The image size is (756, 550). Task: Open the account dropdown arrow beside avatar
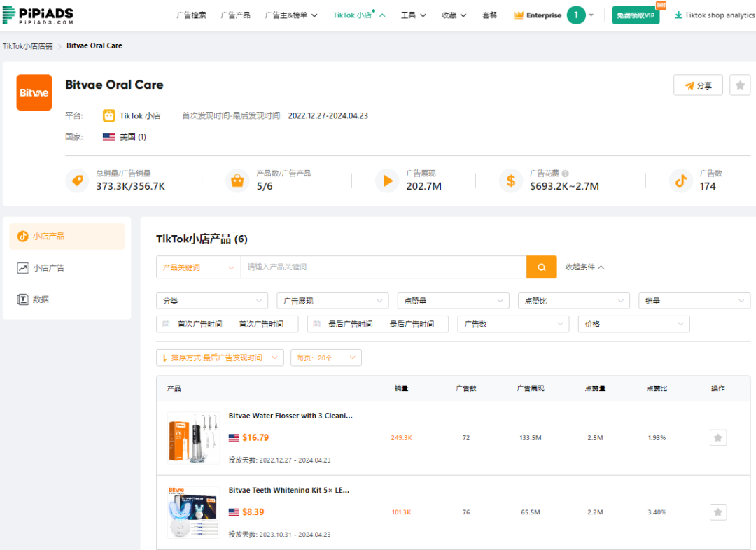click(x=591, y=15)
